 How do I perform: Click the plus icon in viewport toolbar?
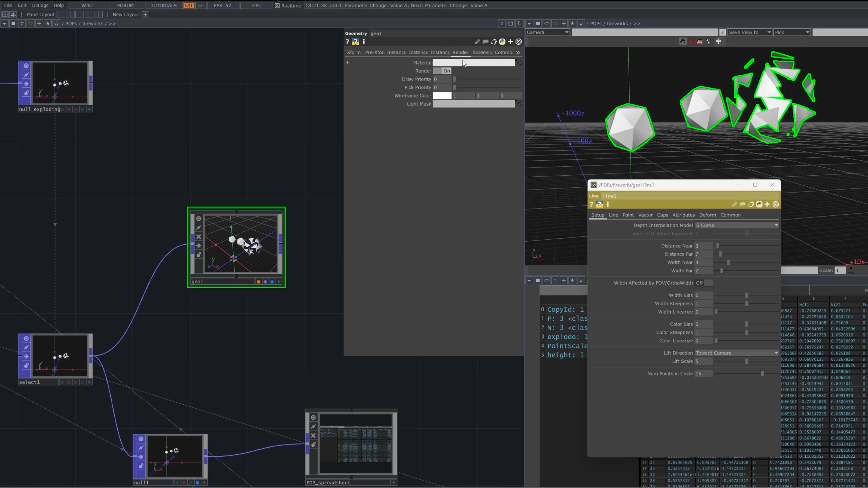coord(718,41)
